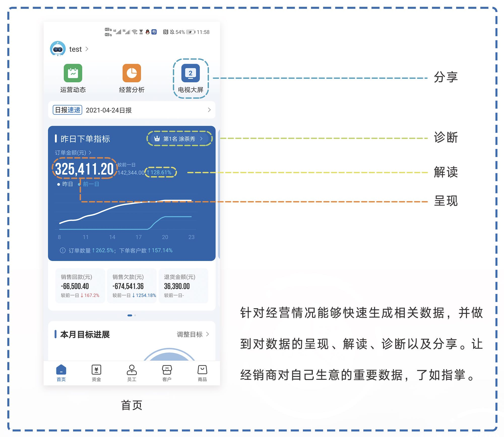Expand chevron after 涂茶秀
The image size is (504, 437).
(201, 138)
